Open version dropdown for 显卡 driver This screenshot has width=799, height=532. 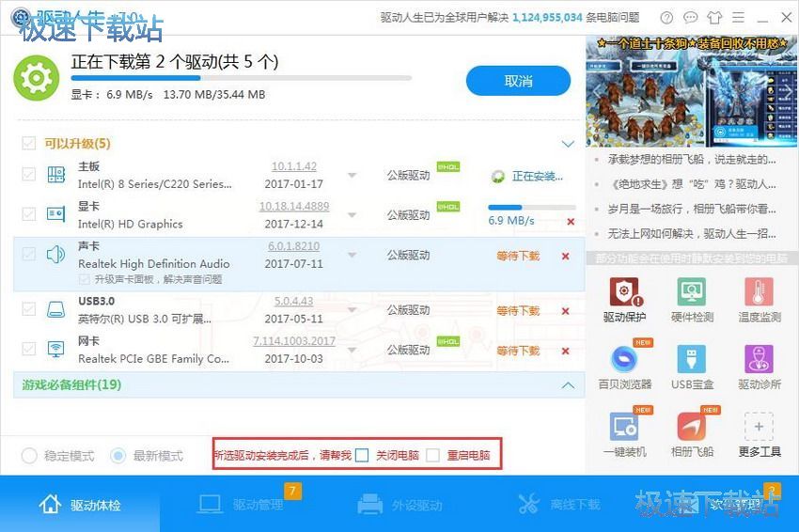click(x=352, y=215)
